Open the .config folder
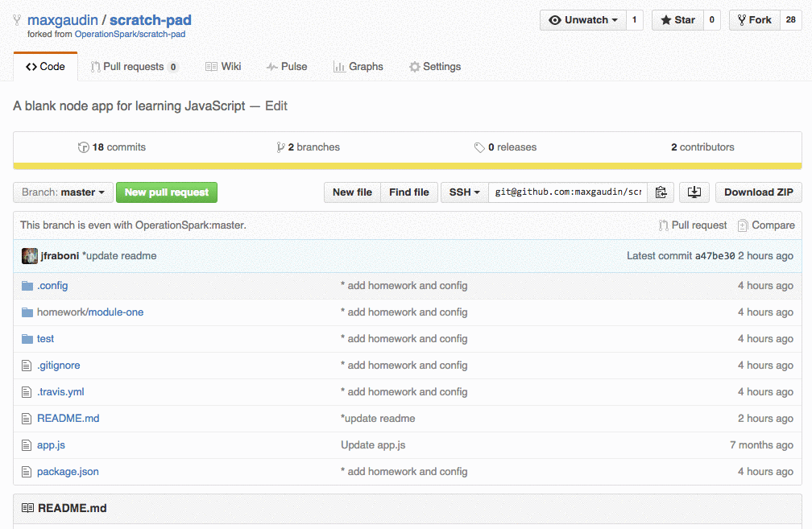The image size is (812, 529). 52,286
